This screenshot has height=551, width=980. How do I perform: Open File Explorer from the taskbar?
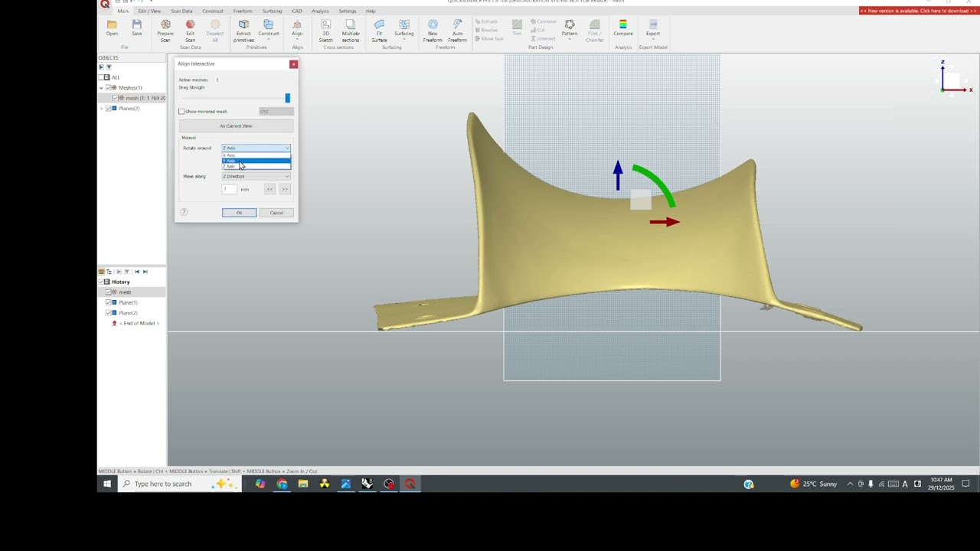tap(303, 484)
